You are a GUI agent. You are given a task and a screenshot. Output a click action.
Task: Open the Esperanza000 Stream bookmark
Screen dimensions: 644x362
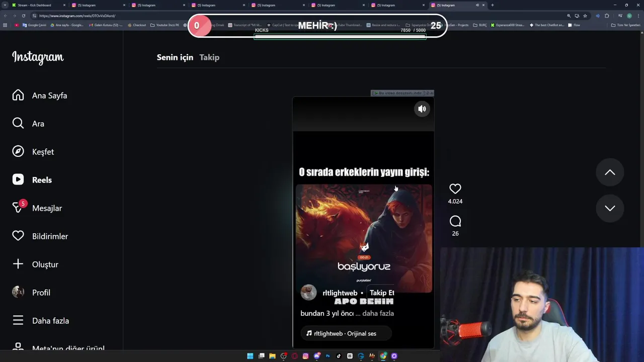[508, 25]
